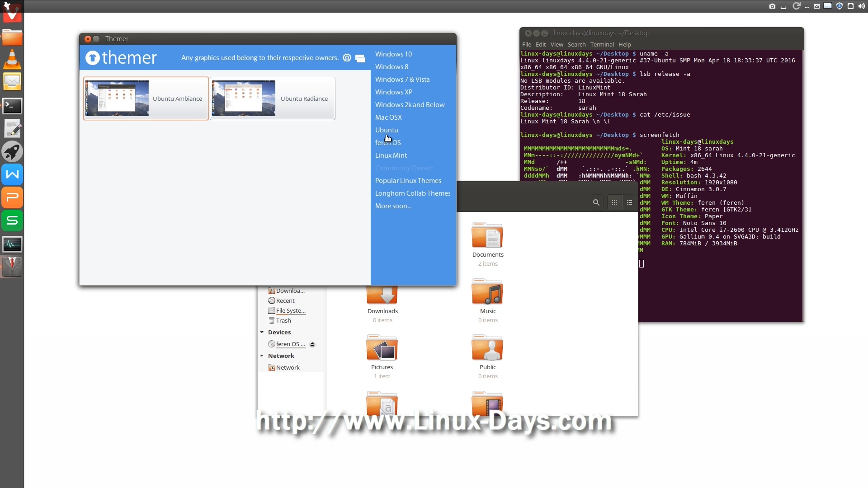Click the mail envelope tray icon

817,6
